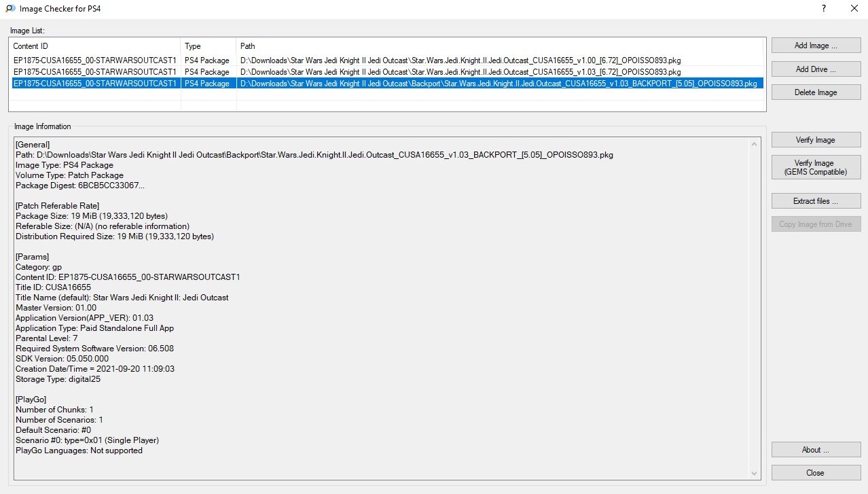Click the Distribution Required Size line
The image size is (868, 494).
pos(115,236)
